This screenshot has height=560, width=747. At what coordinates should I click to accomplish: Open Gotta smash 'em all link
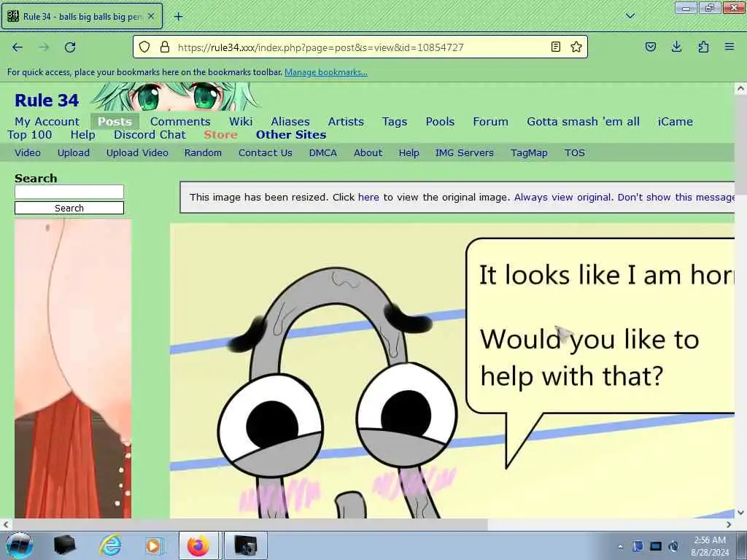(583, 122)
